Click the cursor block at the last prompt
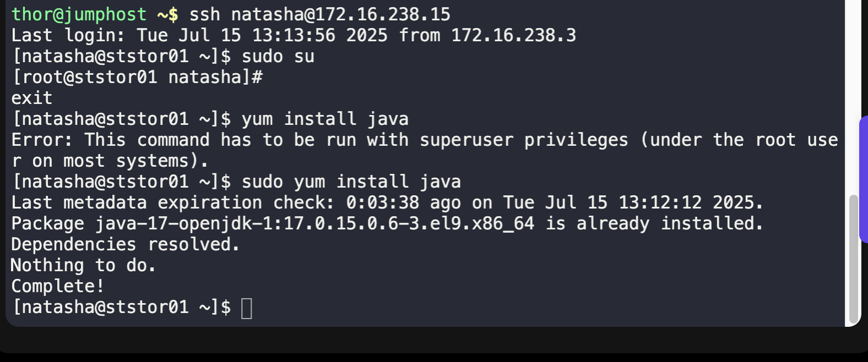The height and width of the screenshot is (362, 868). [x=247, y=308]
